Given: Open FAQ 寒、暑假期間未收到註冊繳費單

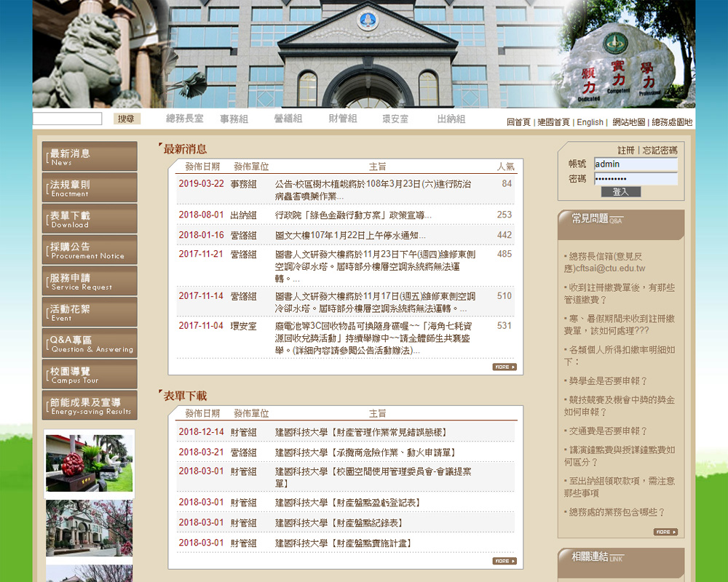Looking at the screenshot, I should click(620, 325).
